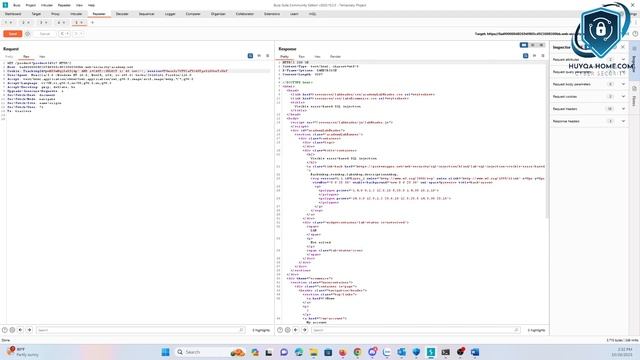The image size is (640, 360).
Task: Expand Request cookies section
Action: pos(589,96)
